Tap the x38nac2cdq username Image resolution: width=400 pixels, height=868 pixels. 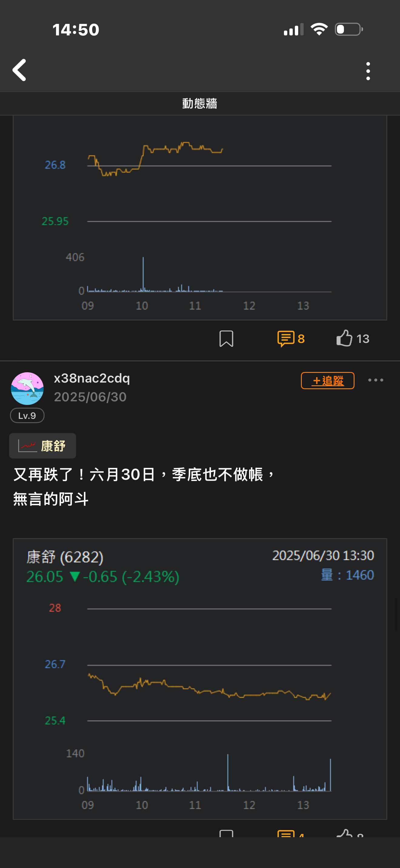coord(92,378)
